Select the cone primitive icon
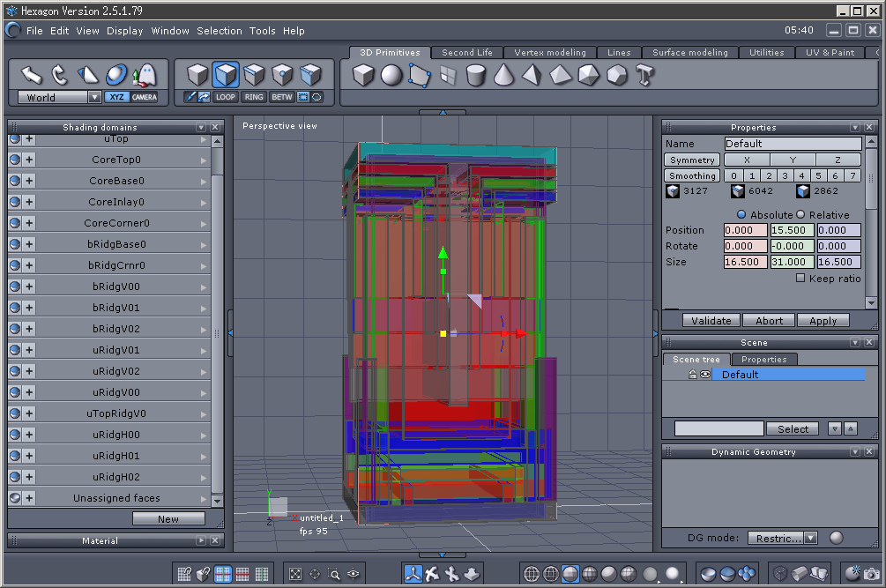The width and height of the screenshot is (886, 588). 503,76
